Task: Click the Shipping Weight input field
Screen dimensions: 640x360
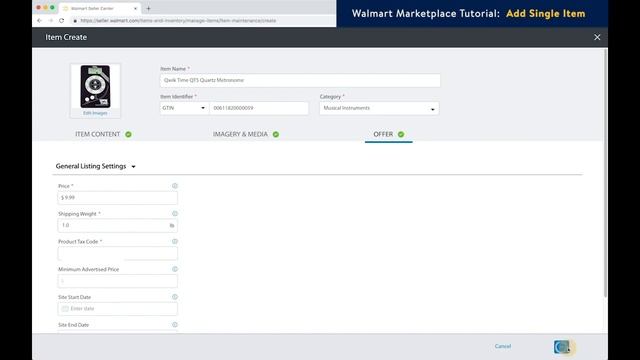Action: click(118, 225)
